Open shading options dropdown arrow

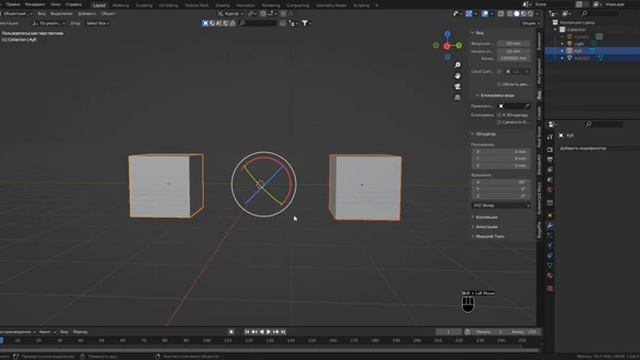pos(536,13)
